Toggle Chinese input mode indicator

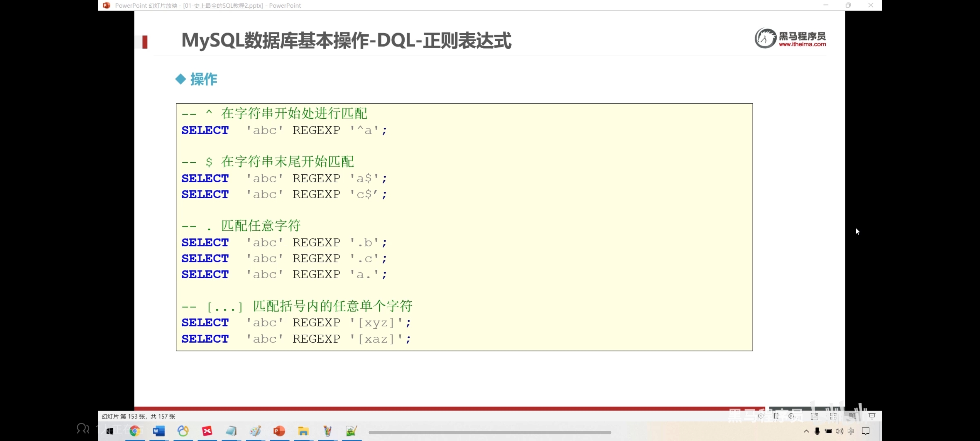851,431
